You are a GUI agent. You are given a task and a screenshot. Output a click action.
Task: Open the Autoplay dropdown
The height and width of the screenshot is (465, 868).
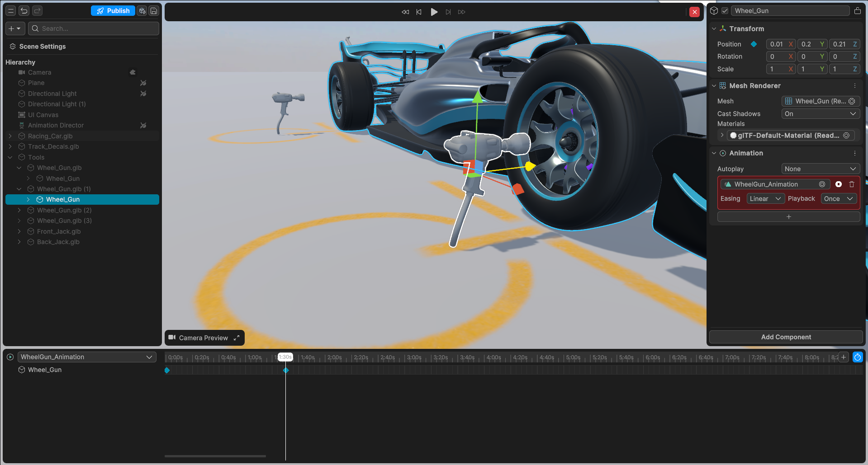pos(821,169)
